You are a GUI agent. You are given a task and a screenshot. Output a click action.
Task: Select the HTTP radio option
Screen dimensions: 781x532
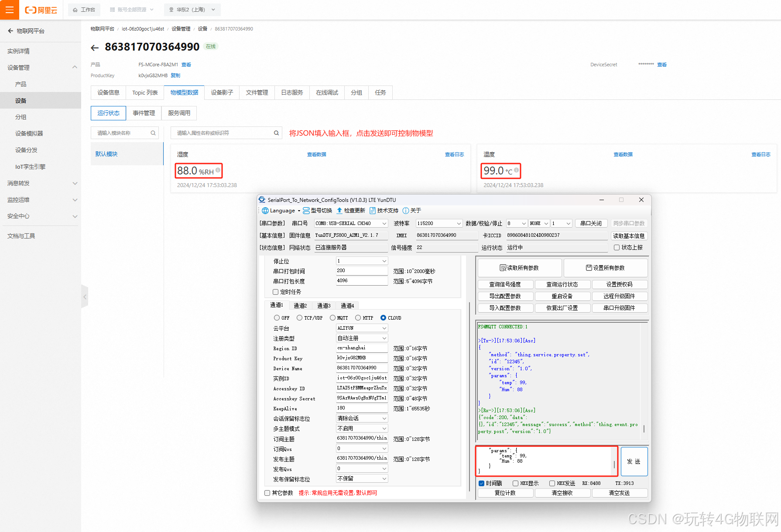(358, 318)
